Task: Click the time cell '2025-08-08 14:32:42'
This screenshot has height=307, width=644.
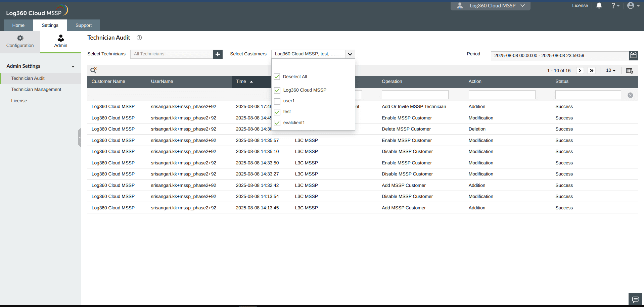Action: tap(257, 186)
